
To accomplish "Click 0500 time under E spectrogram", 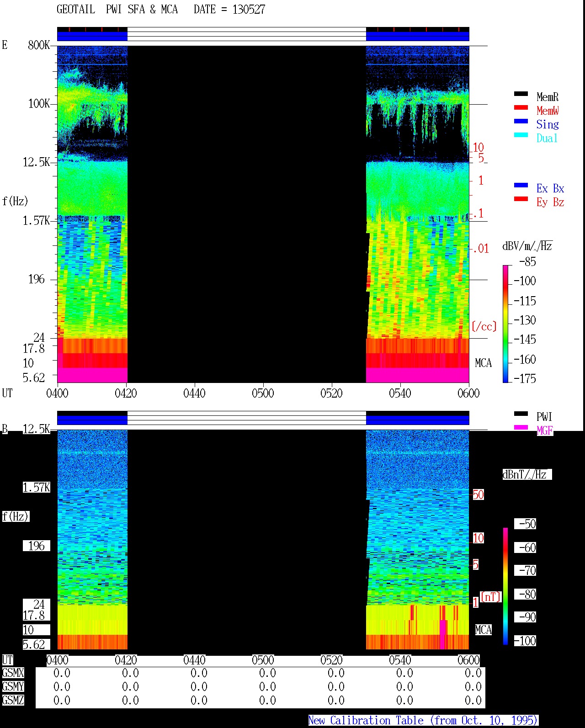I will [263, 393].
